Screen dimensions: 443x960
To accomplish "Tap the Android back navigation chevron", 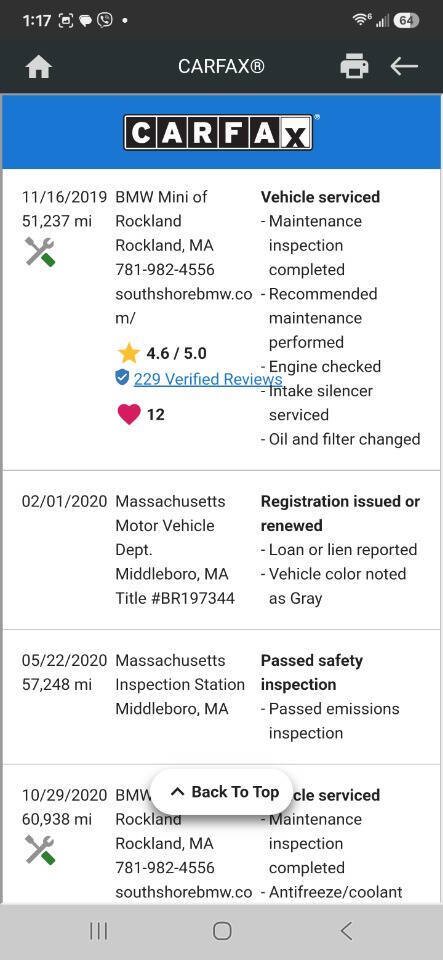I will pyautogui.click(x=346, y=931).
